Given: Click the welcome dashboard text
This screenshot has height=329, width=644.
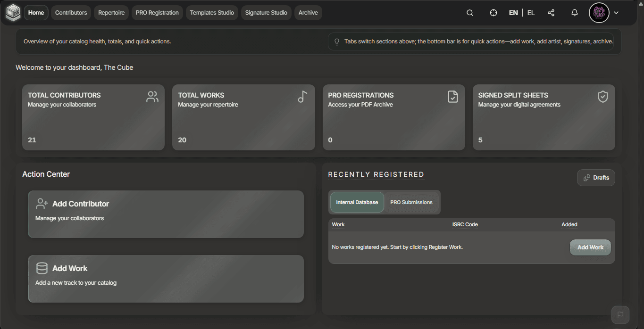Looking at the screenshot, I should pos(74,67).
